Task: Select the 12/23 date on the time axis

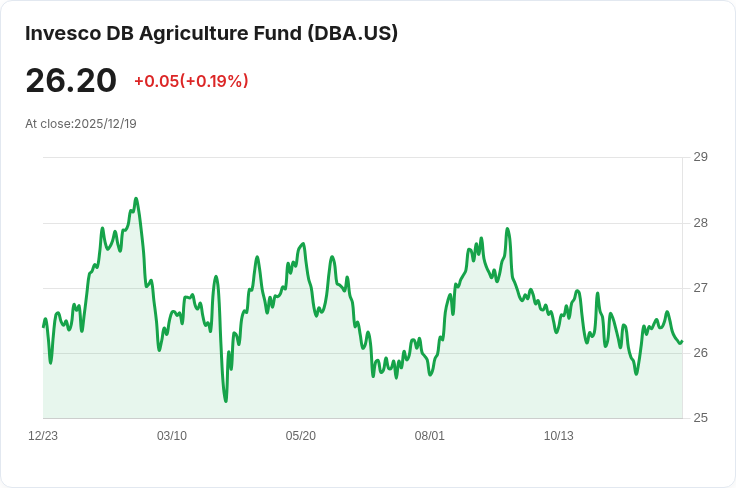Action: pos(43,436)
